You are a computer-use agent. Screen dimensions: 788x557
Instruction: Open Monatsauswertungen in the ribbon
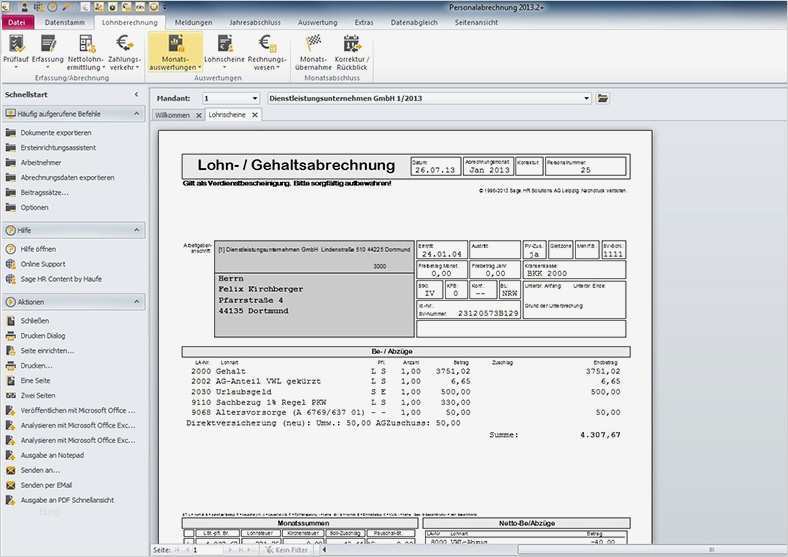point(175,52)
